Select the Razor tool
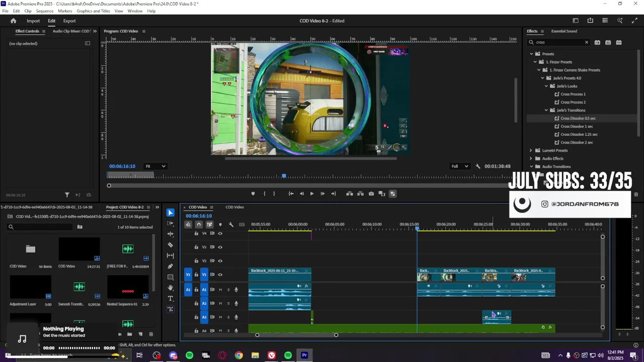The width and height of the screenshot is (644, 362). 170,245
